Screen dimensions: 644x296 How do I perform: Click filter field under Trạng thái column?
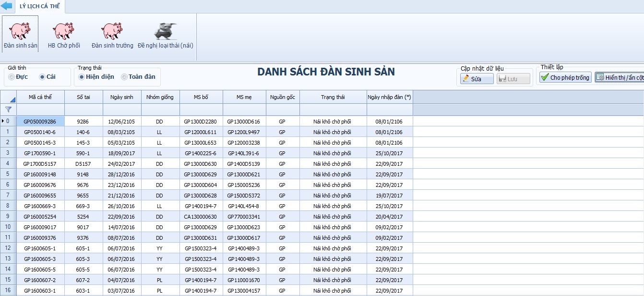[x=333, y=110]
